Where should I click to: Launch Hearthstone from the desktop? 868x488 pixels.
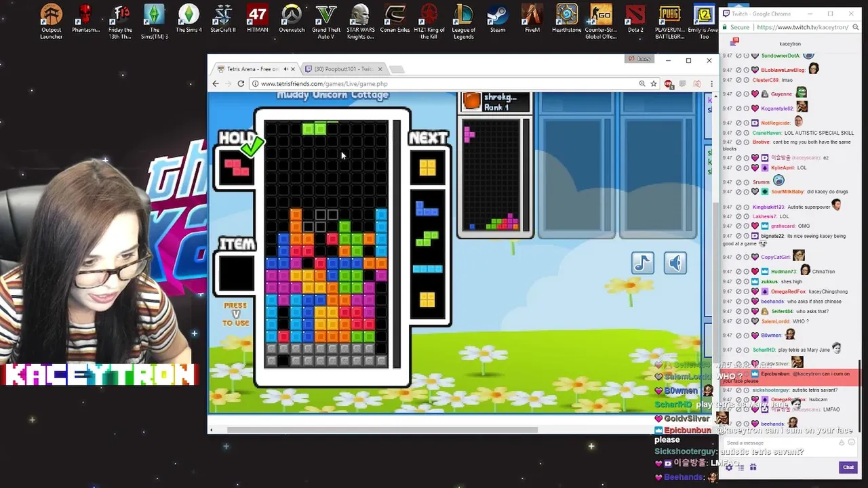click(567, 19)
